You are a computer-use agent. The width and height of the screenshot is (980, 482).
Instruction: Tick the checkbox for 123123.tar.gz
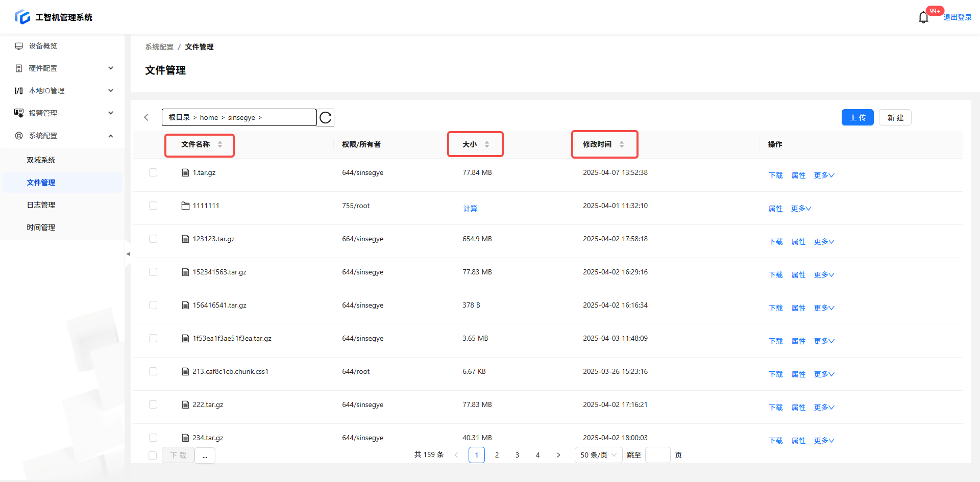coord(153,239)
